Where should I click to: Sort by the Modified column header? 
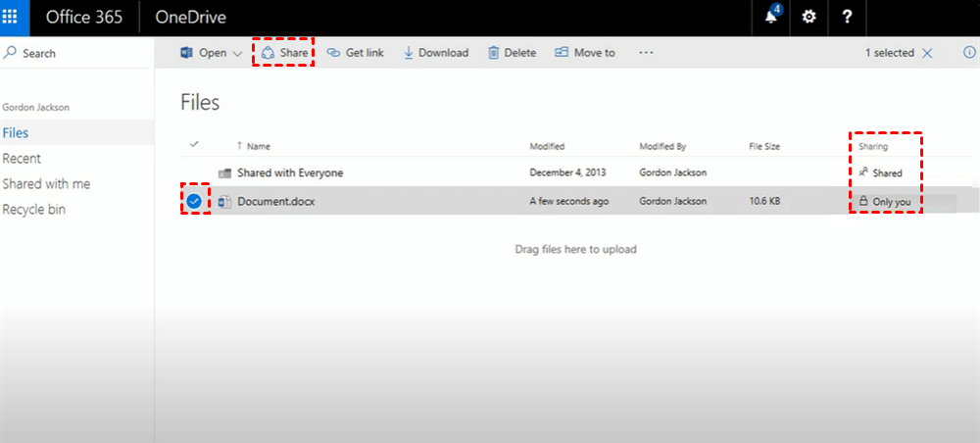point(547,146)
